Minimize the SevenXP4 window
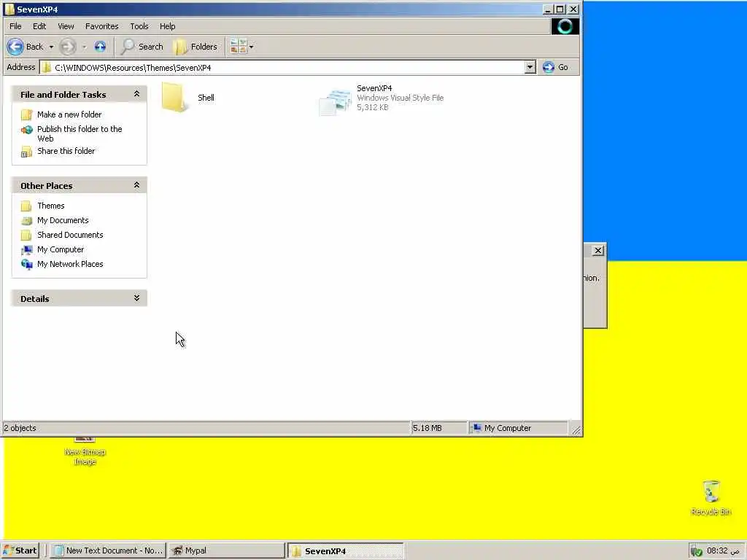Screen dimensions: 747x560 [548, 9]
